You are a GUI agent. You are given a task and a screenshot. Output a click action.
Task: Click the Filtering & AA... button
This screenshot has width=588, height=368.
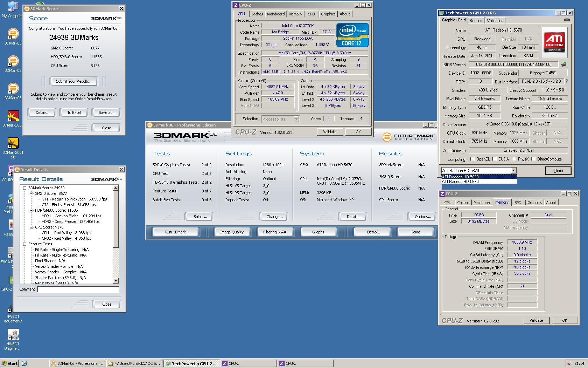pos(276,232)
